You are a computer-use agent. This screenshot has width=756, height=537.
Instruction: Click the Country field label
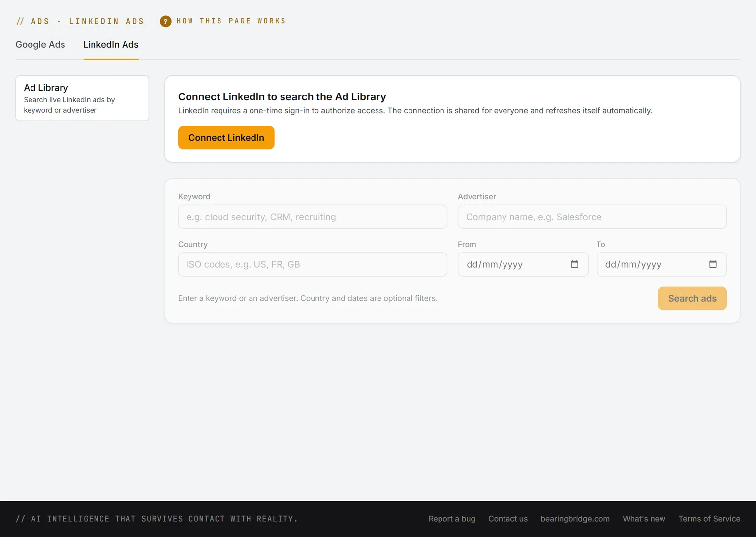point(193,244)
